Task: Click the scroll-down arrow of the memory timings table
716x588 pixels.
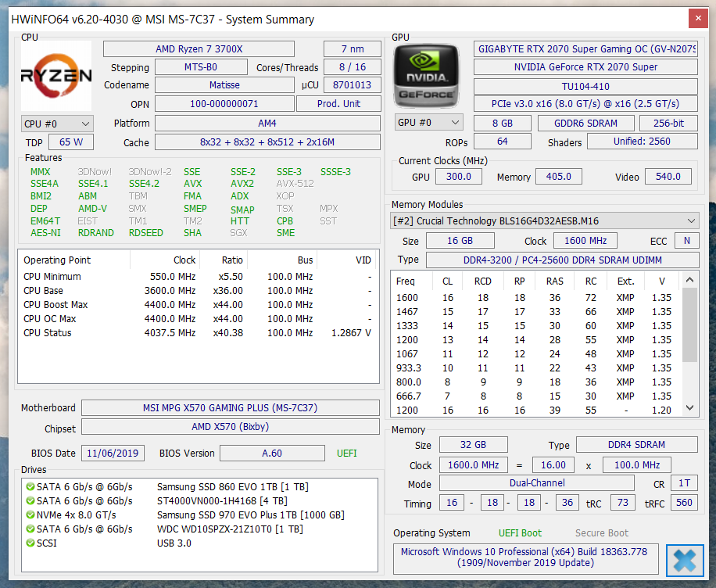Action: pyautogui.click(x=690, y=407)
